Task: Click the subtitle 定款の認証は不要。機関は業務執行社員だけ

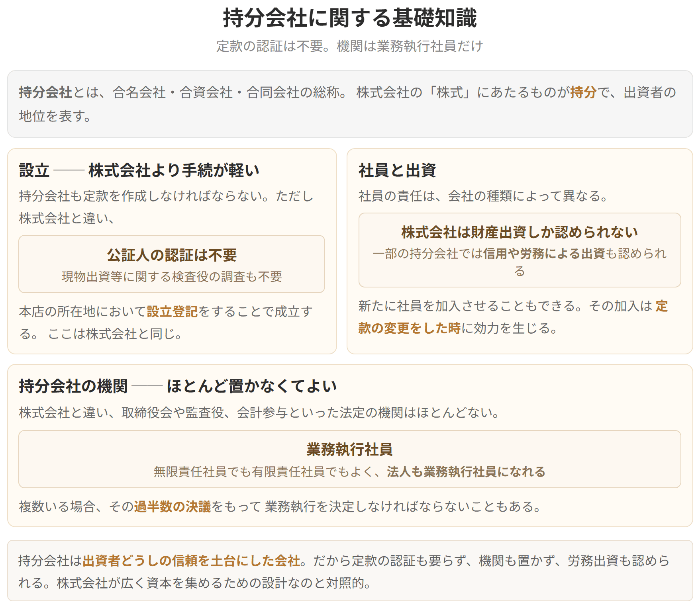Action: [x=350, y=46]
